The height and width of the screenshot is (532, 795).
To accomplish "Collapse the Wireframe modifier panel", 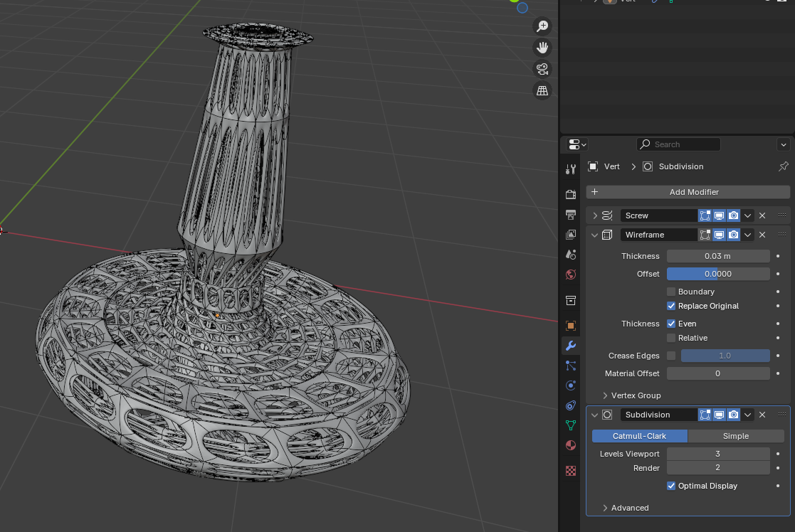I will point(595,235).
